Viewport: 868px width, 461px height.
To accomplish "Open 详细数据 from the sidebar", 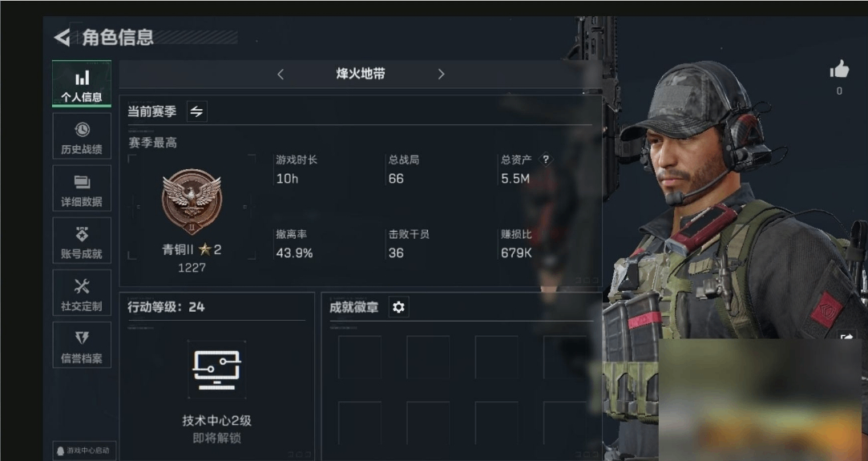I will pyautogui.click(x=82, y=188).
